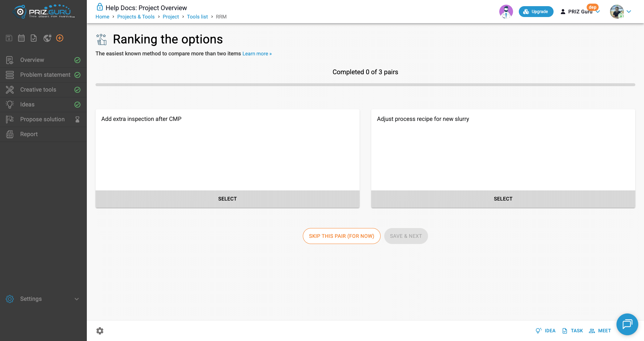644x341 pixels.
Task: Click the pairs completion progress bar
Action: [365, 85]
